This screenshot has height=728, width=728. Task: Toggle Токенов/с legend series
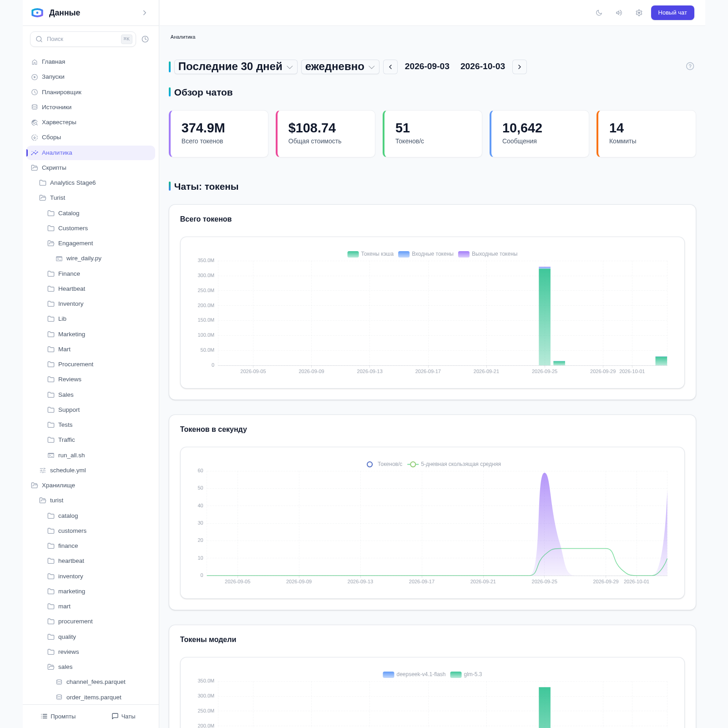[x=384, y=465]
